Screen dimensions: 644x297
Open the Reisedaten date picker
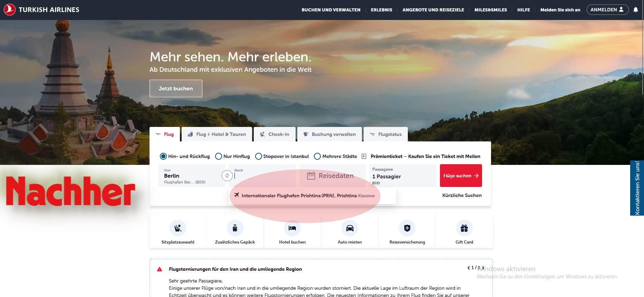[x=332, y=176]
